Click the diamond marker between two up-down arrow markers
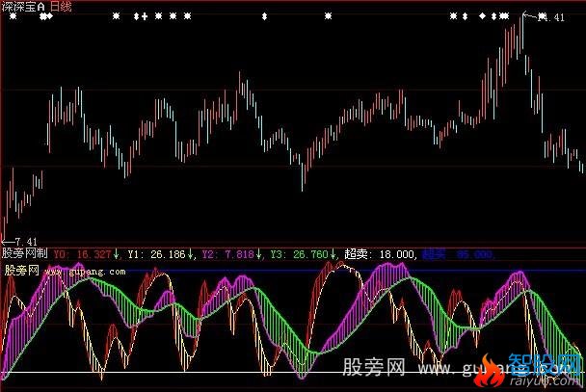The height and width of the screenshot is (392, 586). point(483,16)
